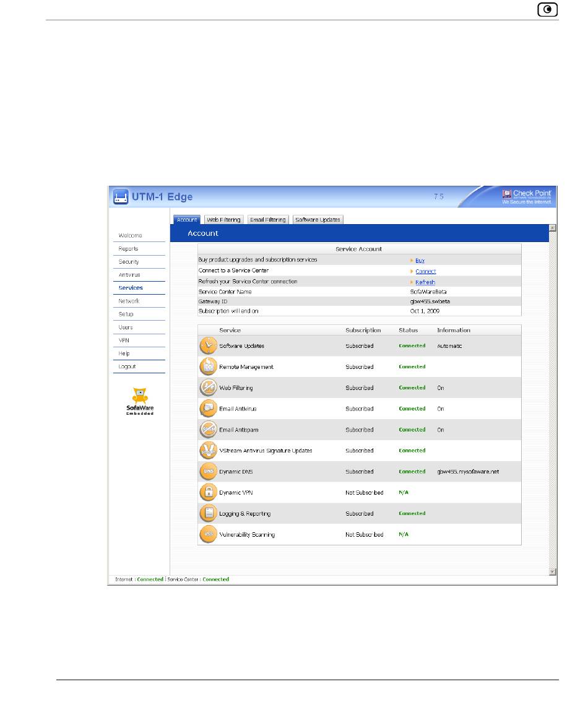Click Connected status in Remote Management row
The image size is (588, 728).
[412, 366]
